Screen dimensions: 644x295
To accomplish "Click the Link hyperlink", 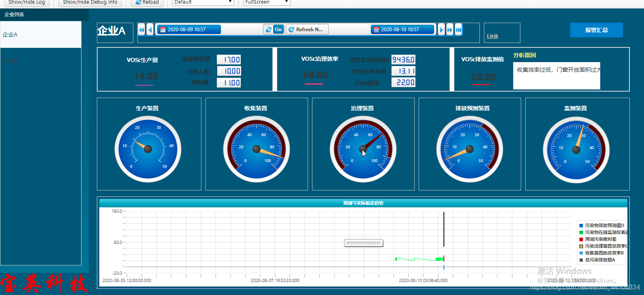I will tap(492, 36).
